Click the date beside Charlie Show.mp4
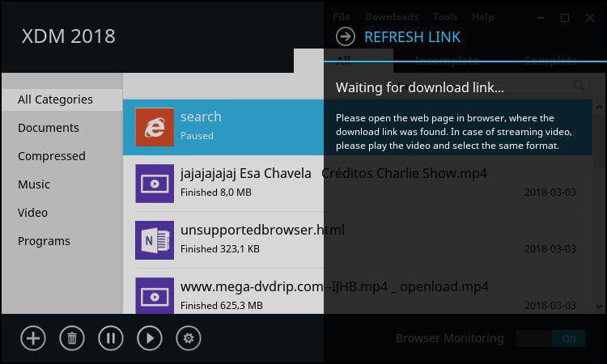 550,193
